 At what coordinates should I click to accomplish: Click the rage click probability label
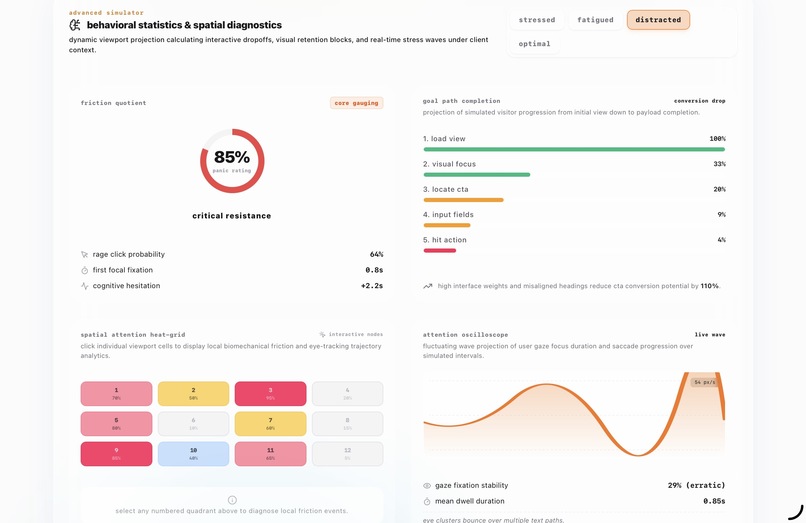coord(129,255)
